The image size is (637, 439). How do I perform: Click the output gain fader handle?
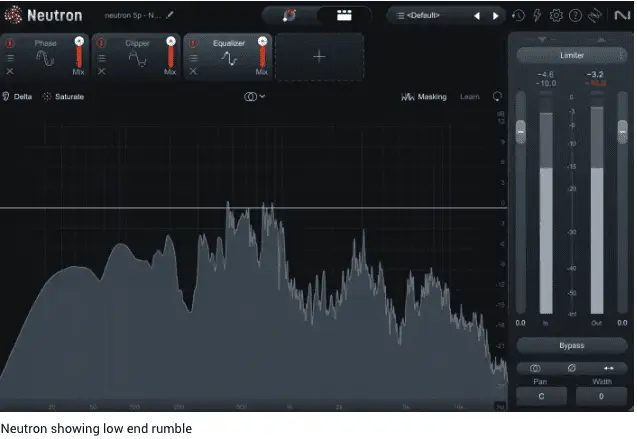point(622,132)
